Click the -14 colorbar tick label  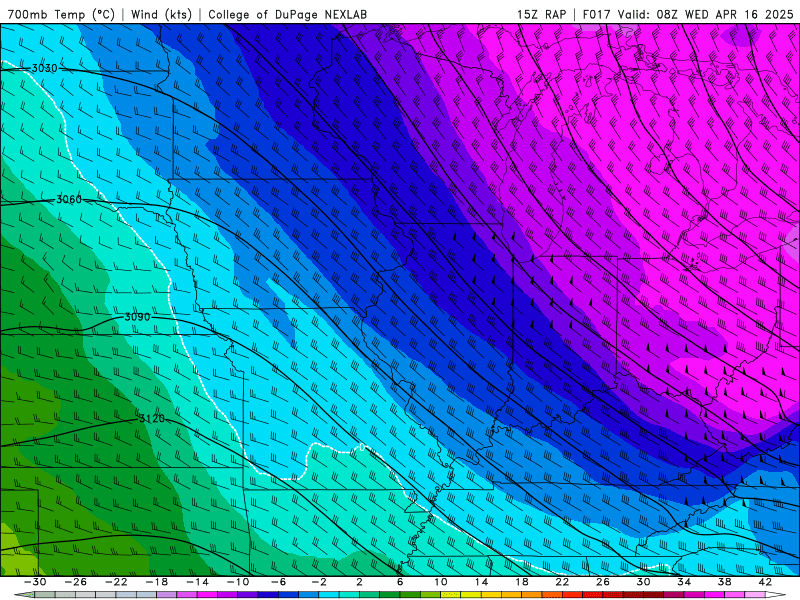(197, 582)
